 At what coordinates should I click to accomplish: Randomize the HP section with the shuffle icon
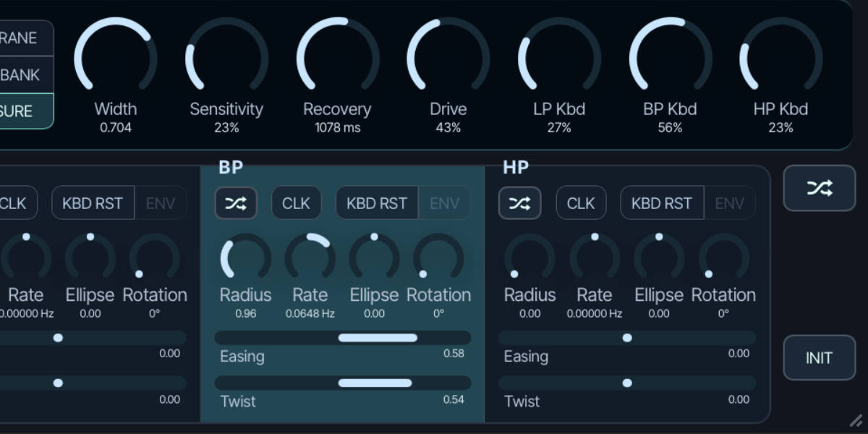click(520, 203)
